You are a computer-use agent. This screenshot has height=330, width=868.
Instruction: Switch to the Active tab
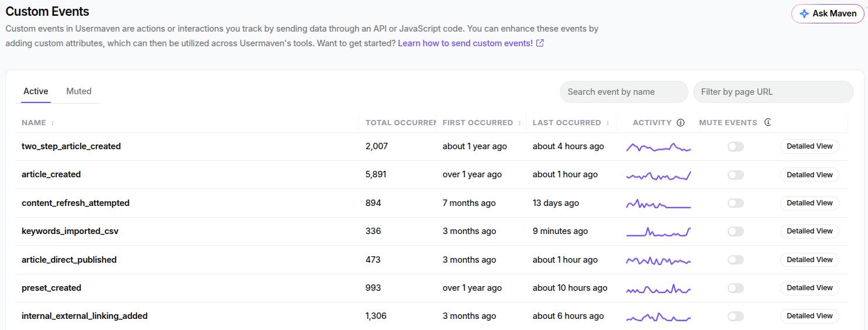coord(36,91)
